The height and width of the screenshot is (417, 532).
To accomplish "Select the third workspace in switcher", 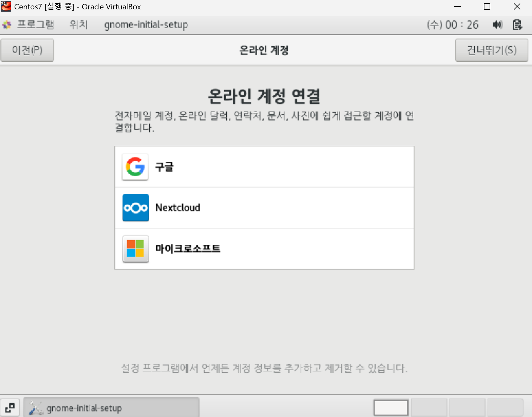I will (x=467, y=408).
